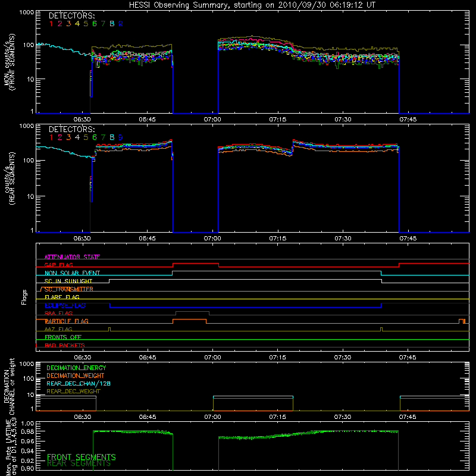Viewport: 476px width, 476px height.
Task: Click the HESSI Observing Summary title text
Action: pyautogui.click(x=252, y=5)
